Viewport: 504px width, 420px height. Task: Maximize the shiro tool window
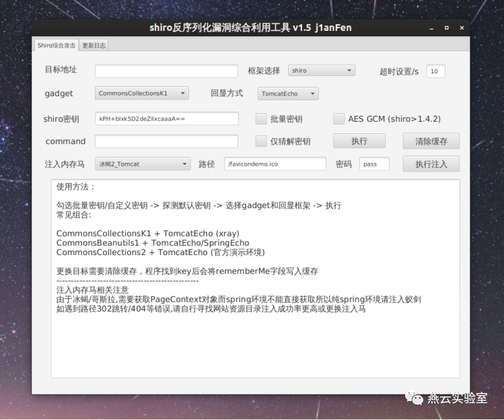coord(446,28)
